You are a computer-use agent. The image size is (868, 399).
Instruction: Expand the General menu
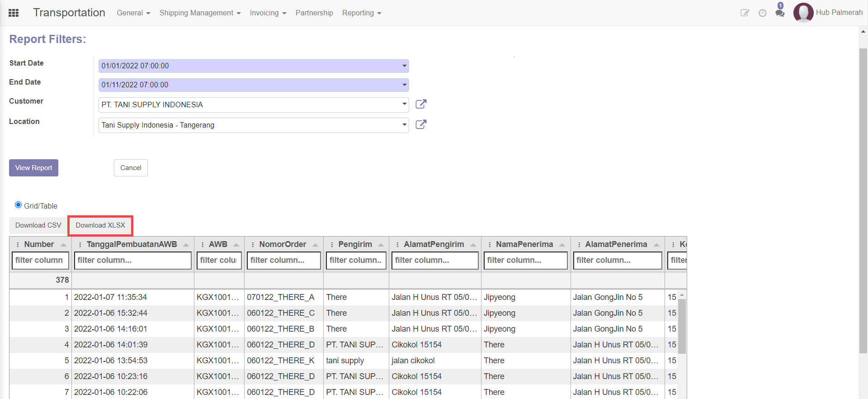133,13
